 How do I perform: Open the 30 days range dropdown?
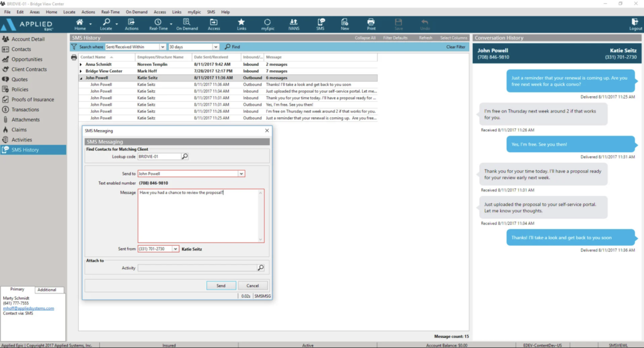click(x=216, y=47)
